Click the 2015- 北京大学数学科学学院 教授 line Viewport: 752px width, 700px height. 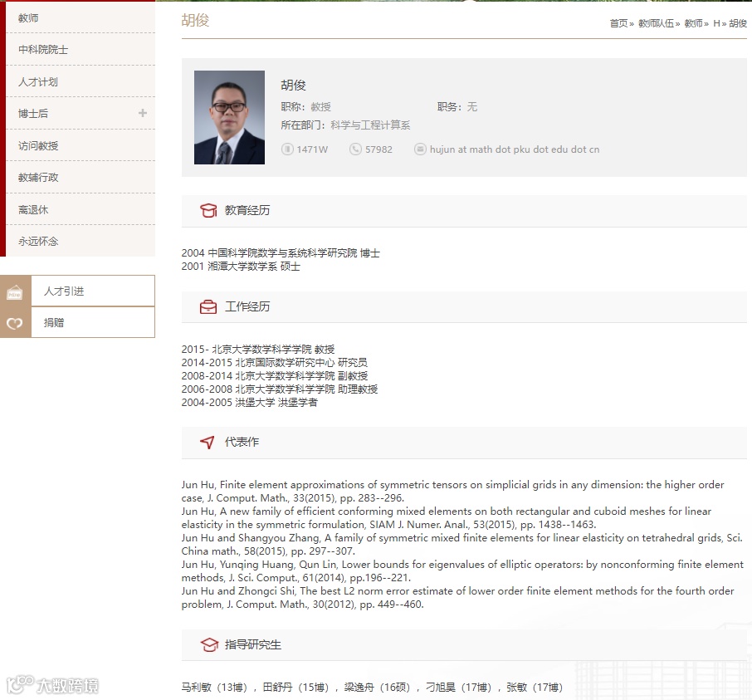[258, 350]
